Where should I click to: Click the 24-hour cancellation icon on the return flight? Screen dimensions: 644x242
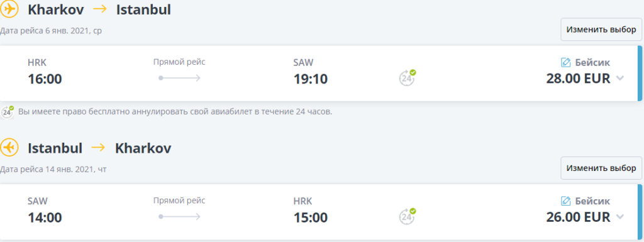click(407, 216)
